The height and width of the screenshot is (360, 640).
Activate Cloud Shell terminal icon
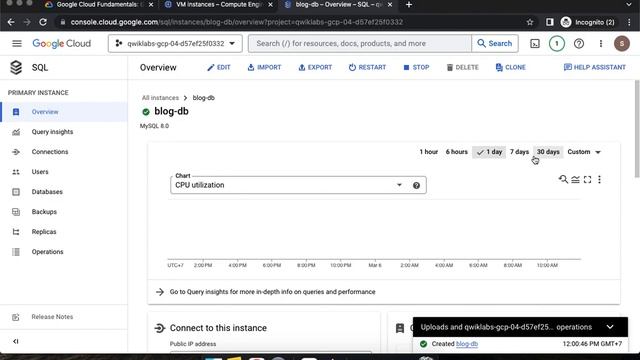tap(535, 44)
